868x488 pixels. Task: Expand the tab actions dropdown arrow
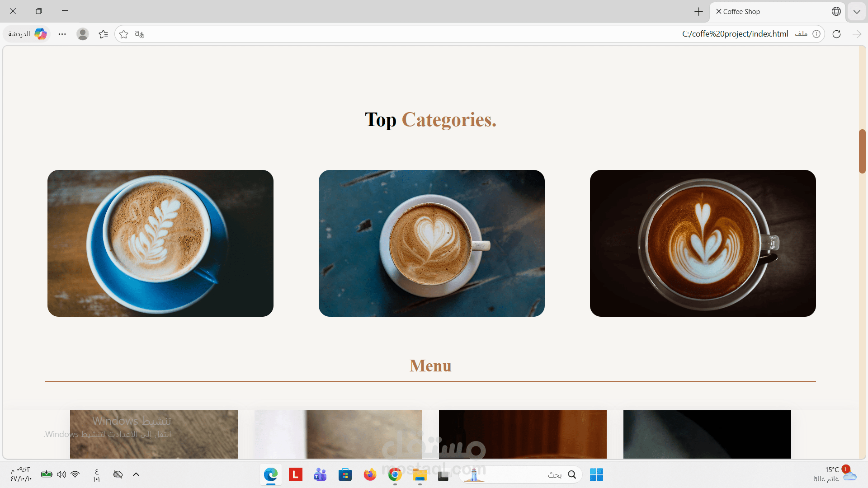[857, 12]
